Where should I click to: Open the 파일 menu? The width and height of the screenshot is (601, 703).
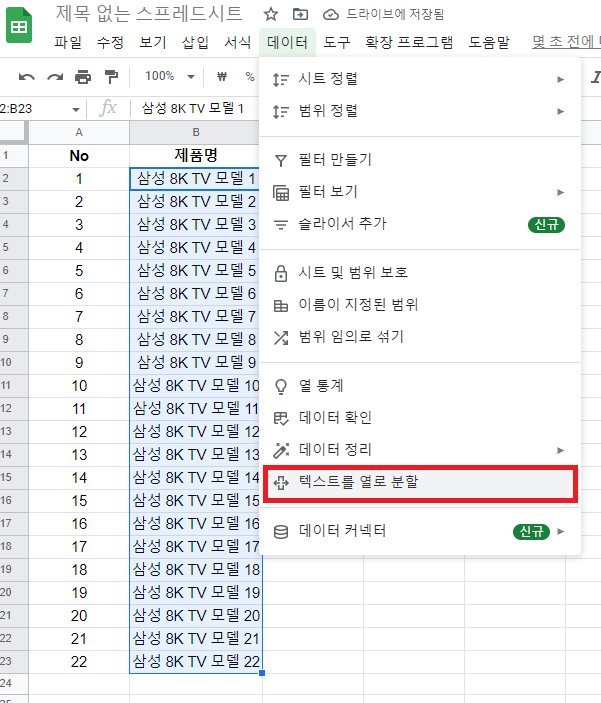click(68, 43)
